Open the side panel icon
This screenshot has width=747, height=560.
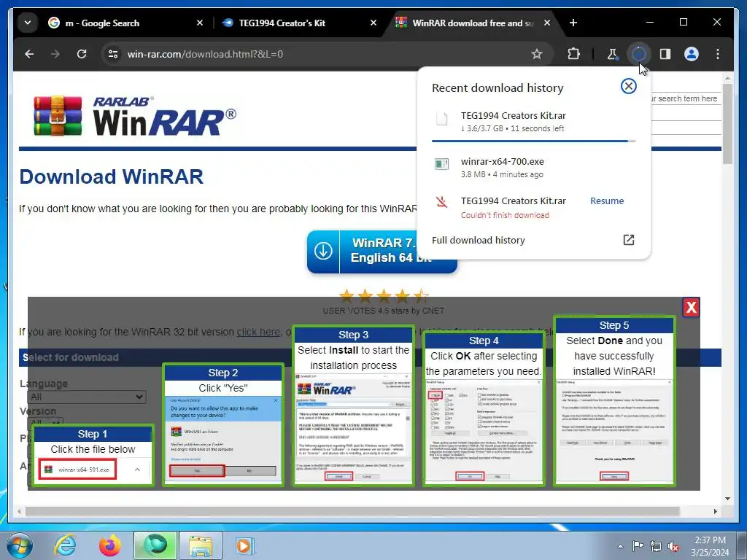tap(665, 54)
